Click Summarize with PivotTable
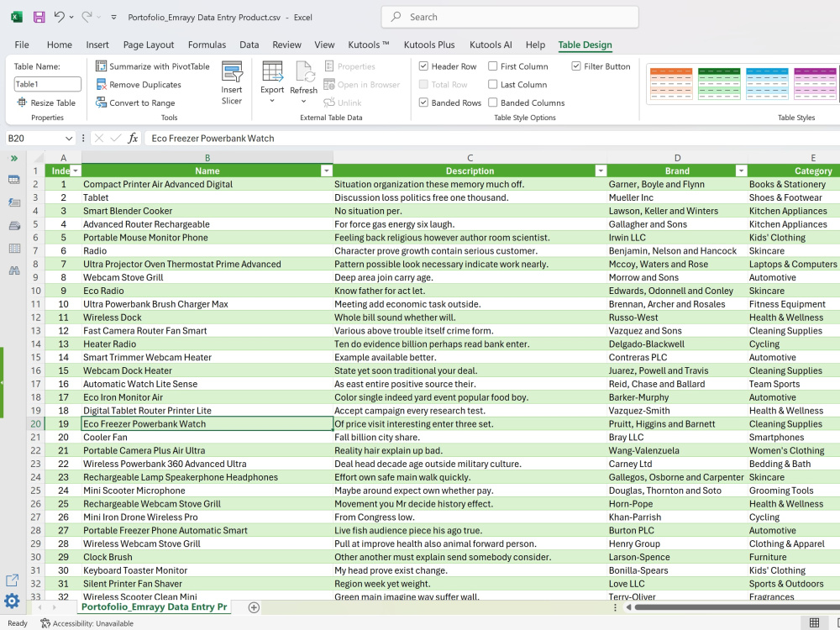 click(x=153, y=66)
